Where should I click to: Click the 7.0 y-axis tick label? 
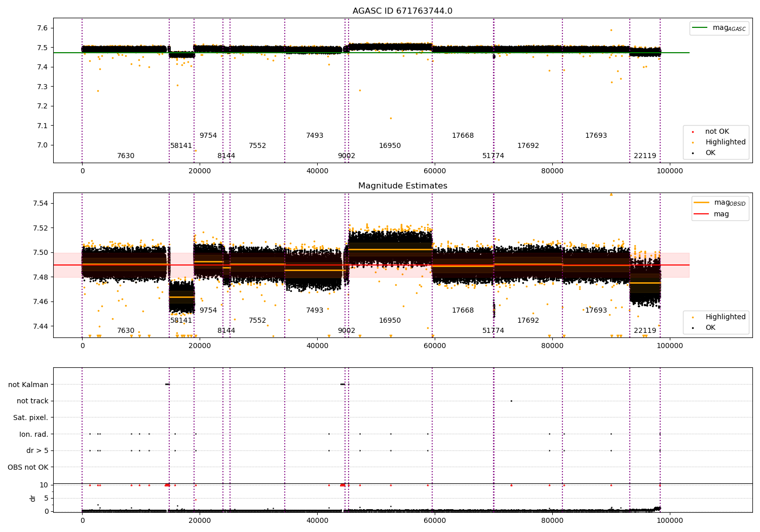coord(43,145)
